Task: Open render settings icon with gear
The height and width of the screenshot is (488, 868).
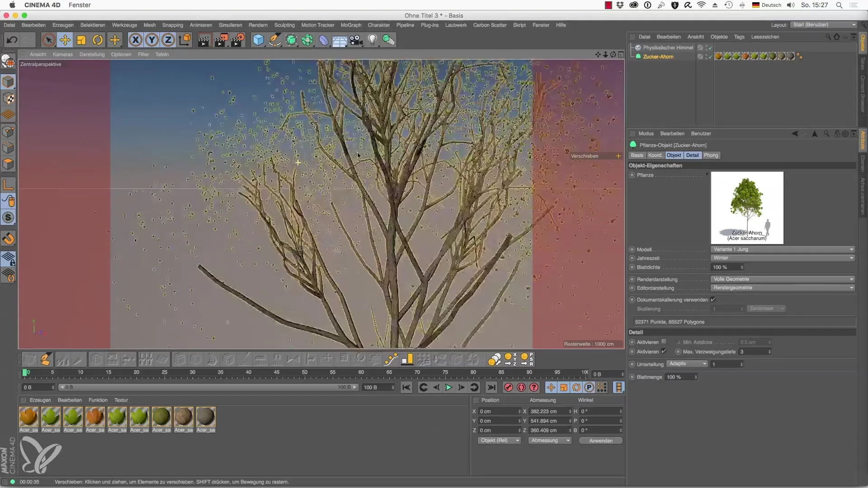Action: coord(238,40)
